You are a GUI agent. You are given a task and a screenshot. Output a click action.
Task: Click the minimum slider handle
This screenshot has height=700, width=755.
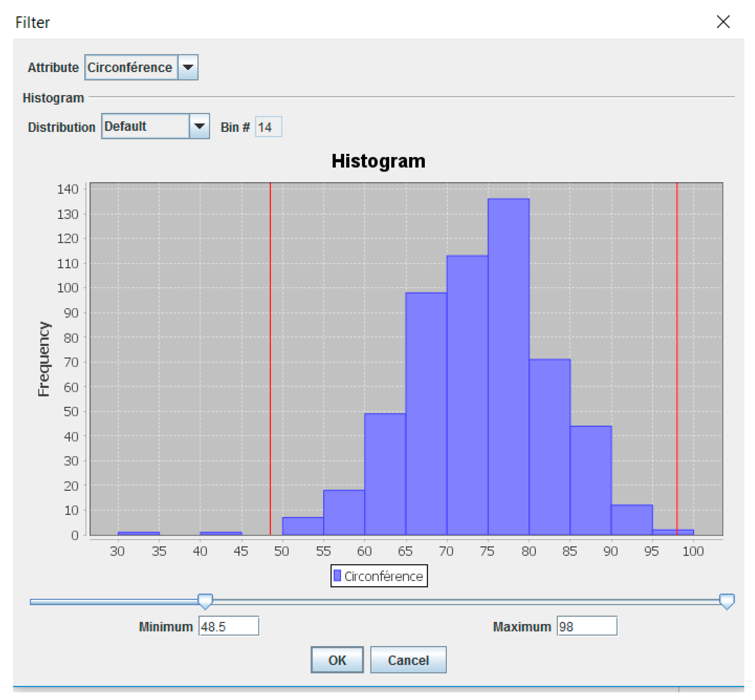click(x=205, y=601)
